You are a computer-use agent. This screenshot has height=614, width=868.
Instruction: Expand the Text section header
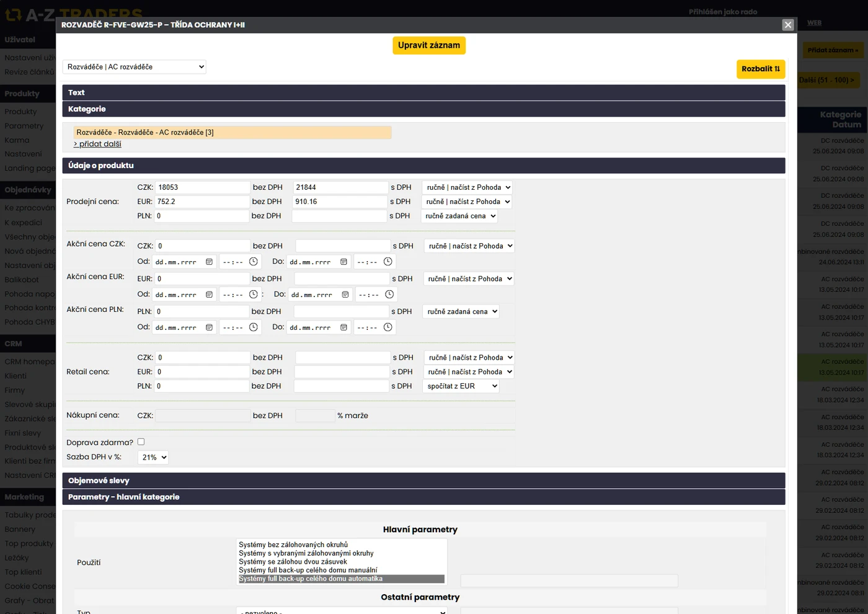point(423,92)
